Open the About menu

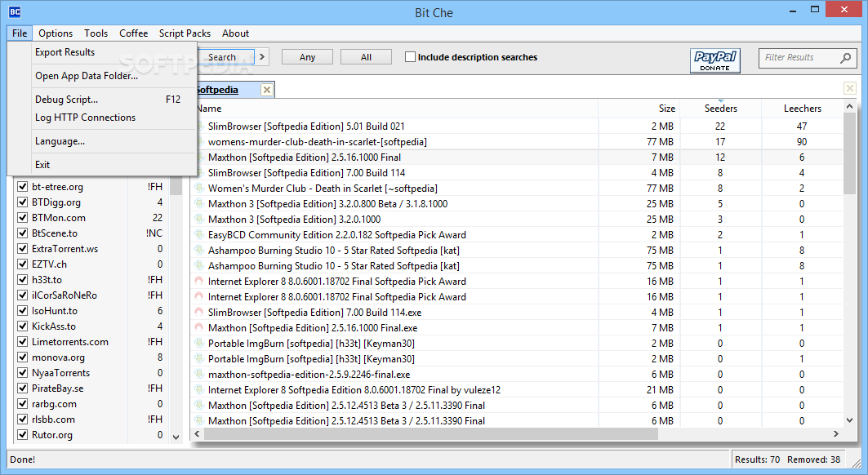235,33
